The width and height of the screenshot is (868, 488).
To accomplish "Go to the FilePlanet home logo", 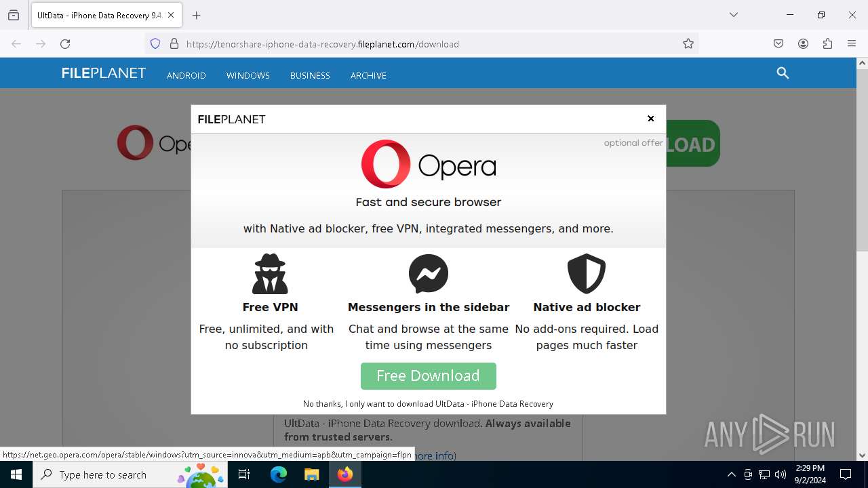I will [x=104, y=73].
